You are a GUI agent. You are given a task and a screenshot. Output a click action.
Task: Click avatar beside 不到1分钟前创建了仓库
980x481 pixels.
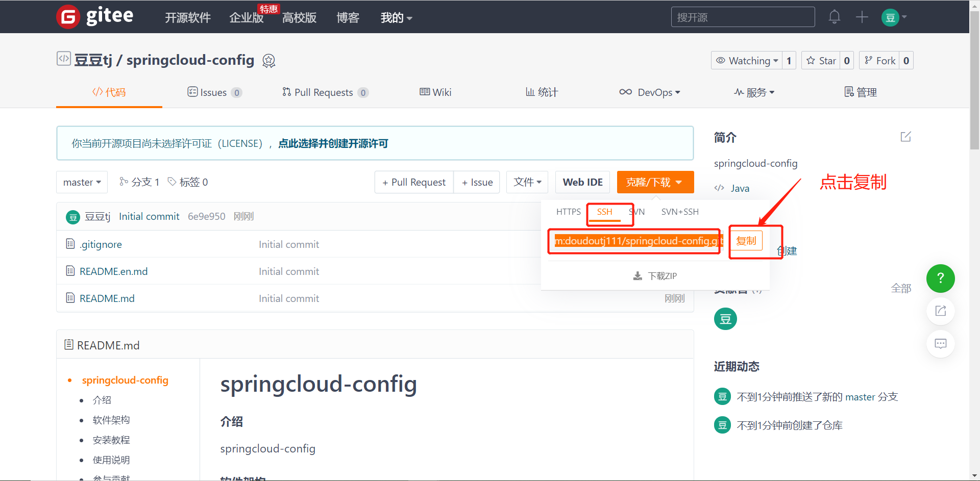click(x=722, y=425)
